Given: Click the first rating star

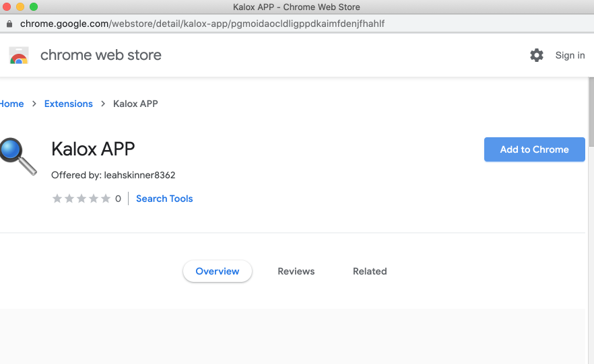Looking at the screenshot, I should click(x=57, y=198).
